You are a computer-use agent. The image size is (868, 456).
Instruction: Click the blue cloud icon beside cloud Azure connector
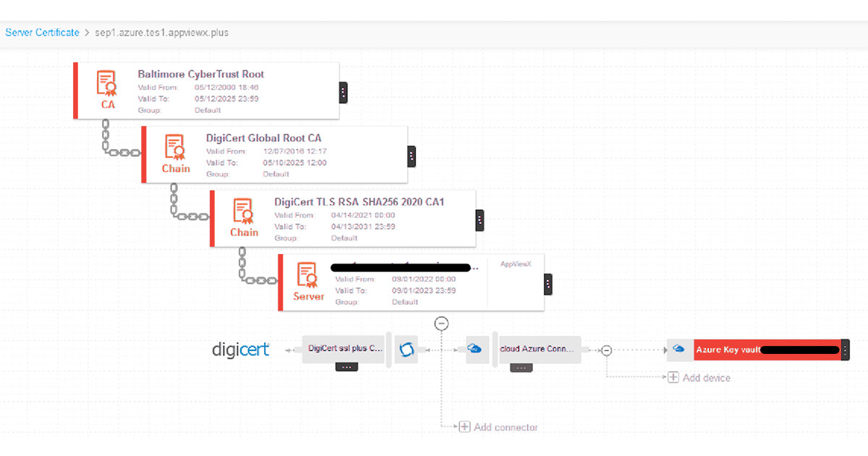pyautogui.click(x=475, y=349)
